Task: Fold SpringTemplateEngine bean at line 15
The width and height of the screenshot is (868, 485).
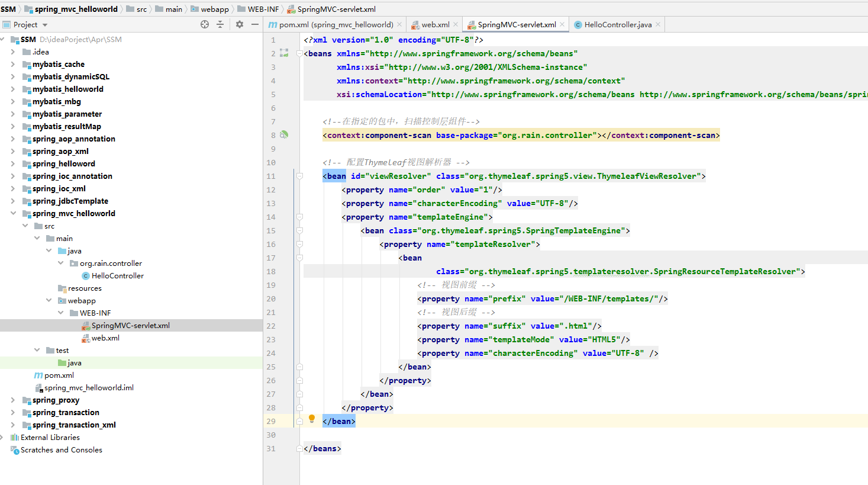Action: coord(299,230)
